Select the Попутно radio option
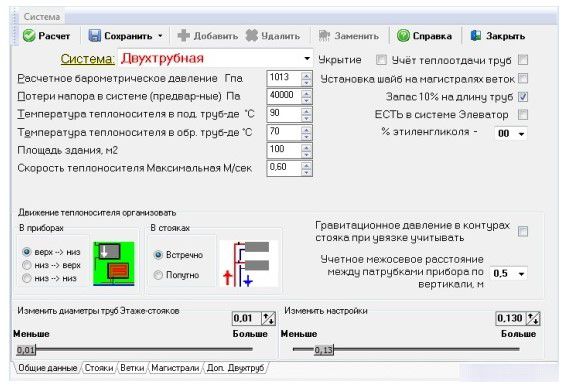 point(158,275)
